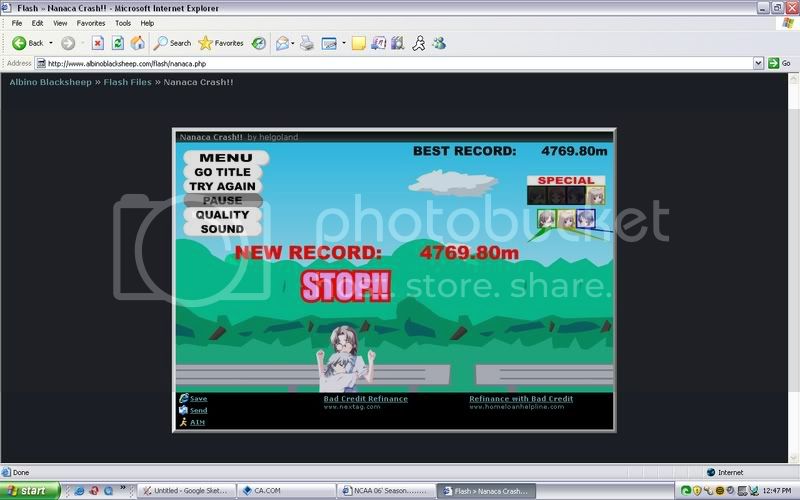
Task: Open Messenger via the two-person icon
Action: click(439, 43)
